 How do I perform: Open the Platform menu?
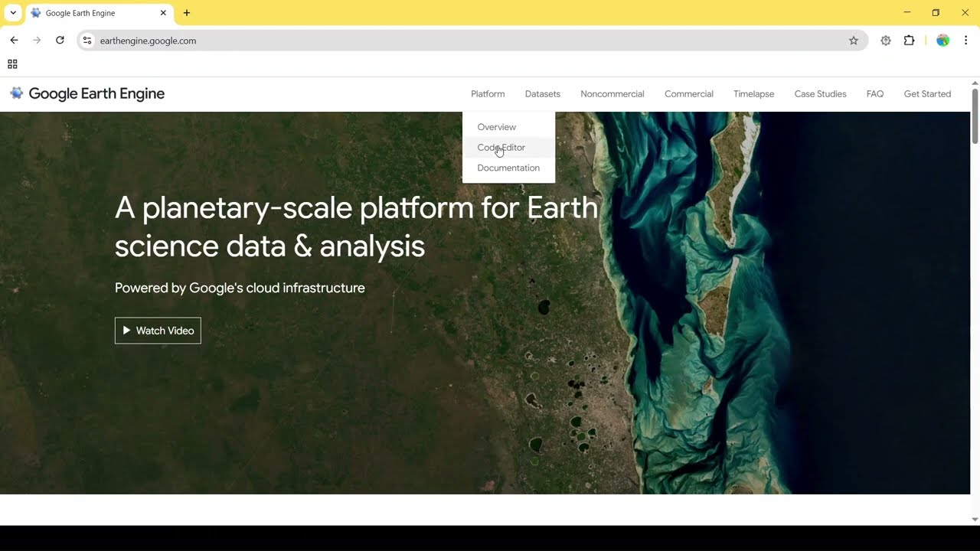[488, 94]
